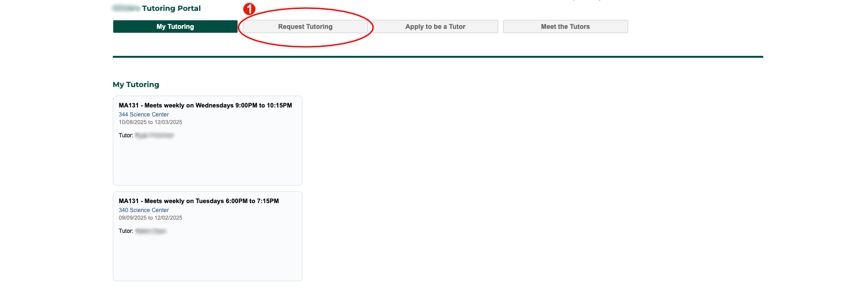
Task: Click the blurred tutor name for Wednesdays session
Action: point(155,135)
